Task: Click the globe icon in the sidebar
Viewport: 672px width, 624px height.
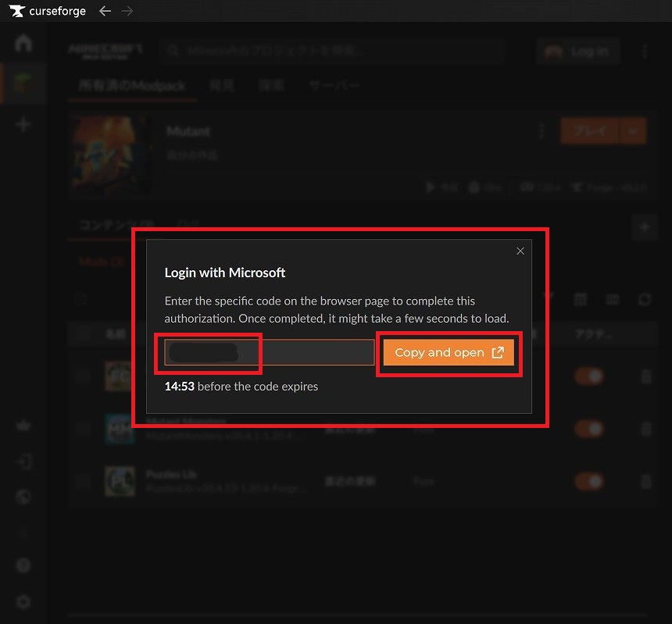Action: click(23, 497)
